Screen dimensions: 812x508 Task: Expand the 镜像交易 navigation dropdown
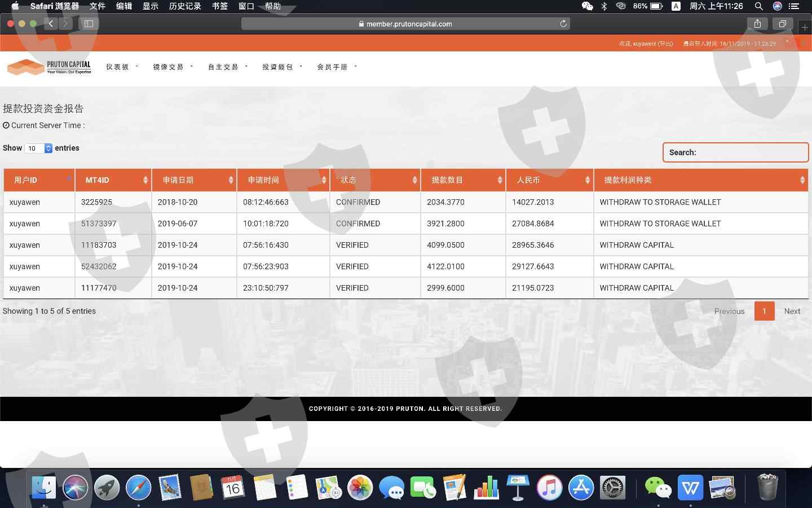click(x=173, y=67)
